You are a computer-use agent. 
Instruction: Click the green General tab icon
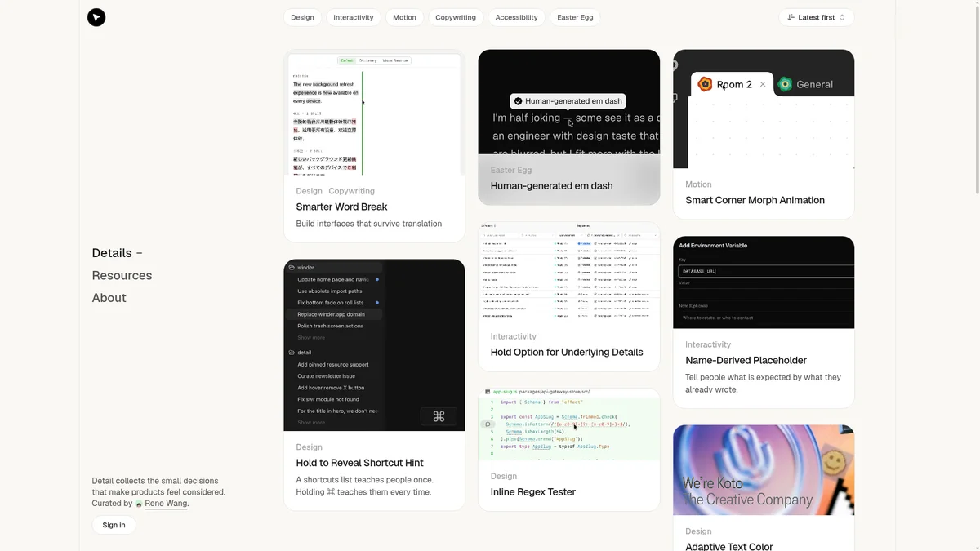(x=785, y=84)
